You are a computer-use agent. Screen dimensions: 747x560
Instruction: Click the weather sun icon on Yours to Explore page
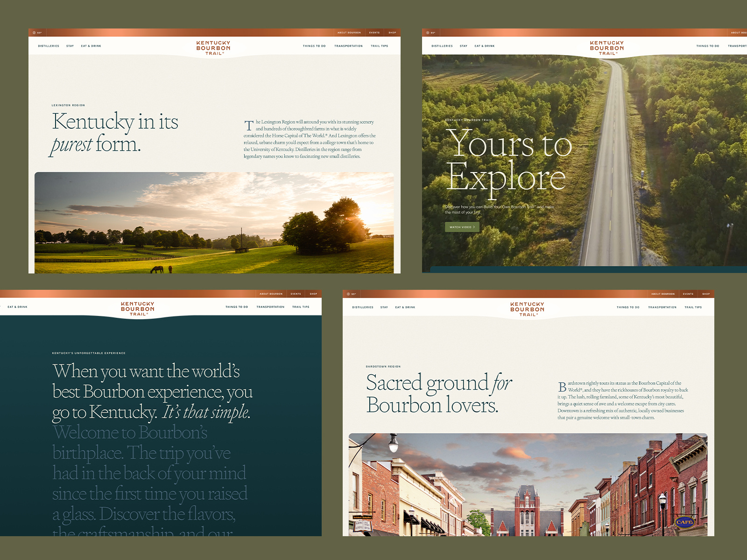pos(427,33)
